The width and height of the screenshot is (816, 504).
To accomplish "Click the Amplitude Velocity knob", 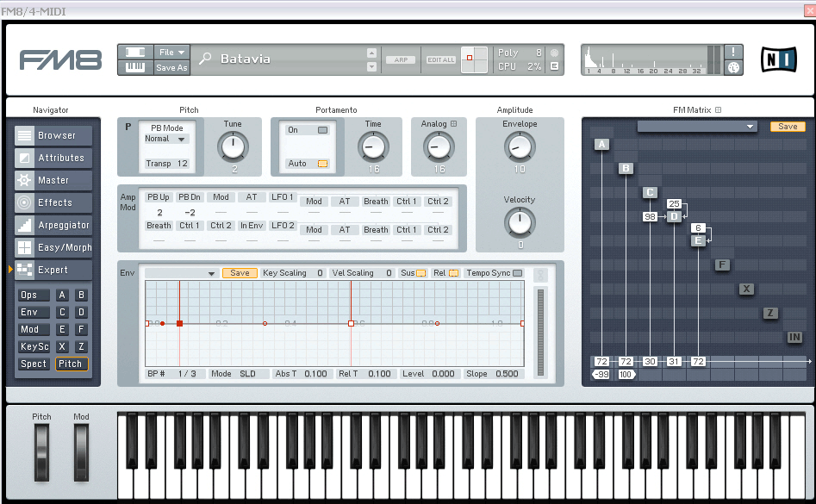I will pyautogui.click(x=520, y=222).
